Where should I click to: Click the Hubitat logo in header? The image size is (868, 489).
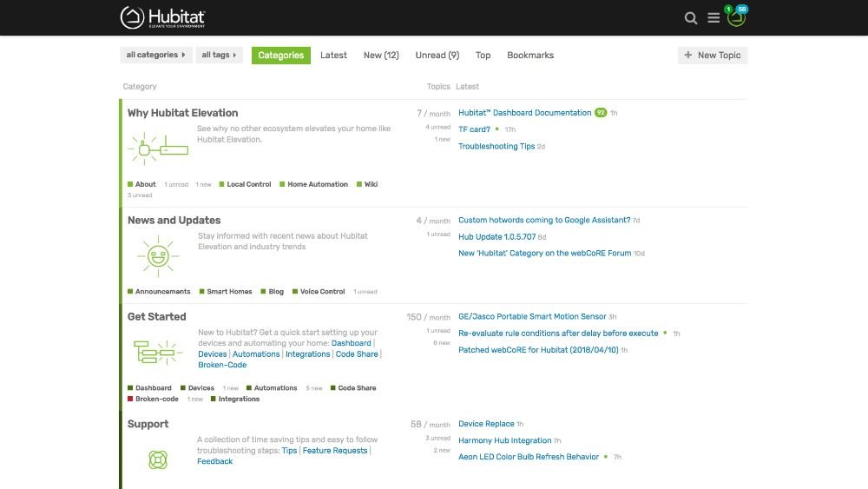point(163,17)
